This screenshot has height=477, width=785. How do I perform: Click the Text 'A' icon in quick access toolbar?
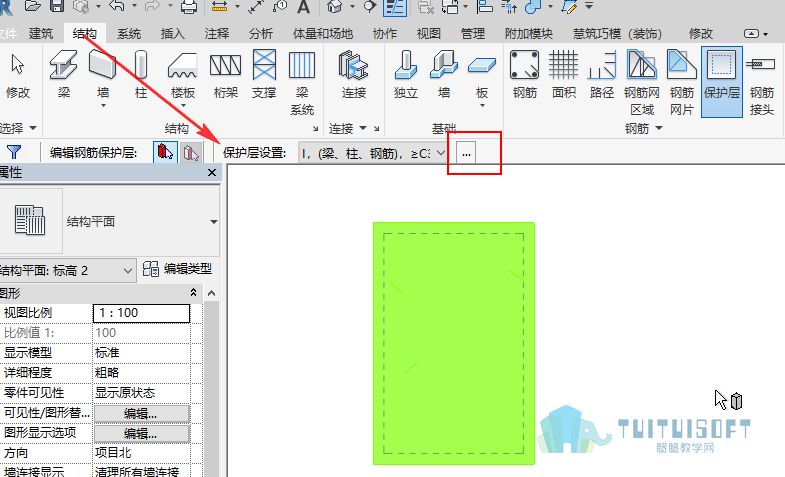303,7
